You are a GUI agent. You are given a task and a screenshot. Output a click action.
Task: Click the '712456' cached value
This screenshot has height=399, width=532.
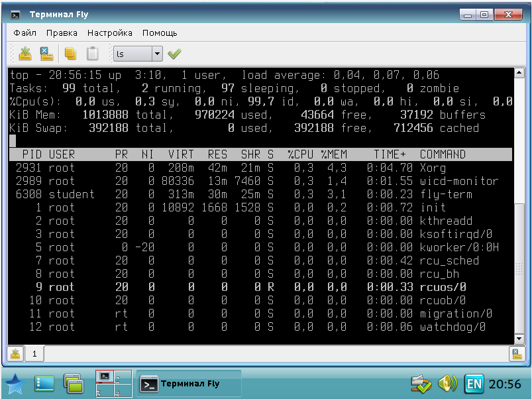(x=413, y=128)
